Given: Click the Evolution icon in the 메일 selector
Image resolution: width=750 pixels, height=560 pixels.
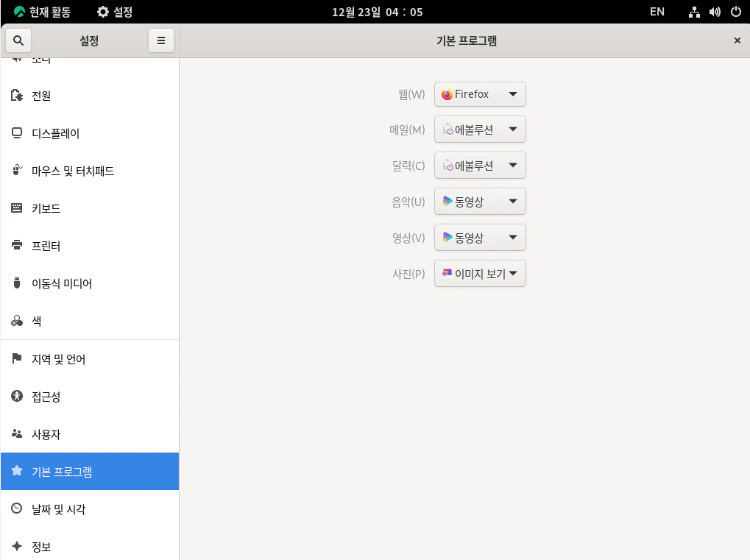Looking at the screenshot, I should [447, 130].
